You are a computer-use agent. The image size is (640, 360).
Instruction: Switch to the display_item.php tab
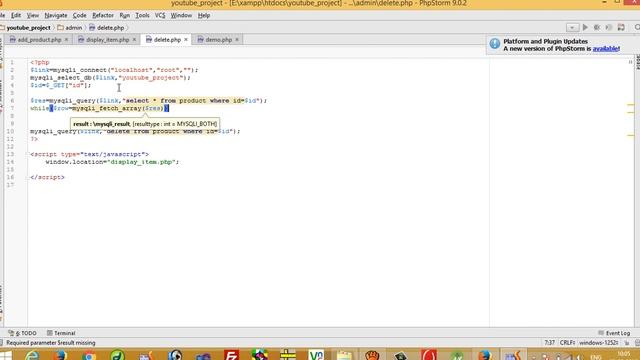[107, 40]
